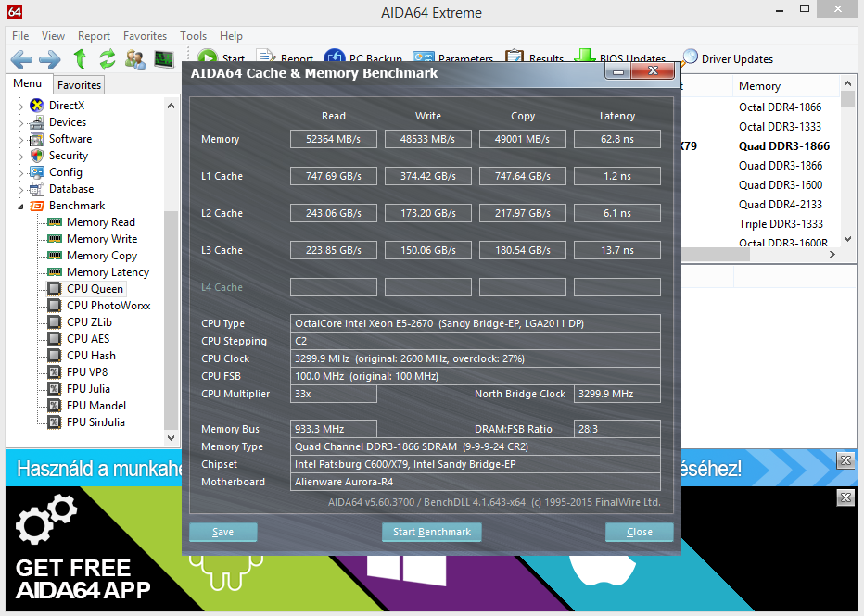The width and height of the screenshot is (864, 616).
Task: Click the Forward navigation arrow icon
Action: 49,60
